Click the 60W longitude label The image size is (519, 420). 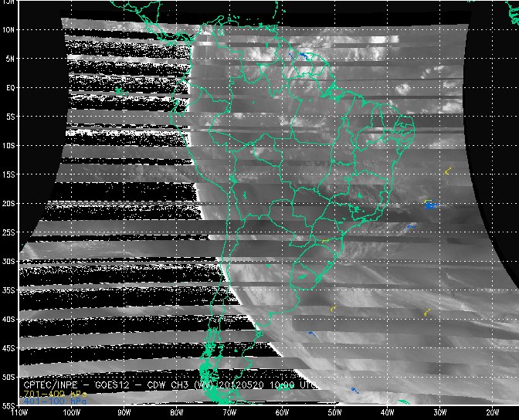283,413
